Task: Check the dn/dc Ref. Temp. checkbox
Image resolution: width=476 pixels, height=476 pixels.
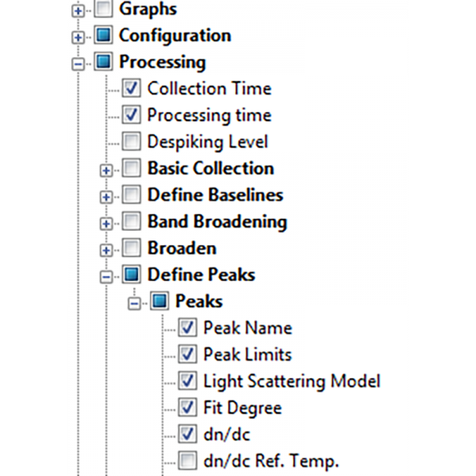Action: [x=187, y=460]
